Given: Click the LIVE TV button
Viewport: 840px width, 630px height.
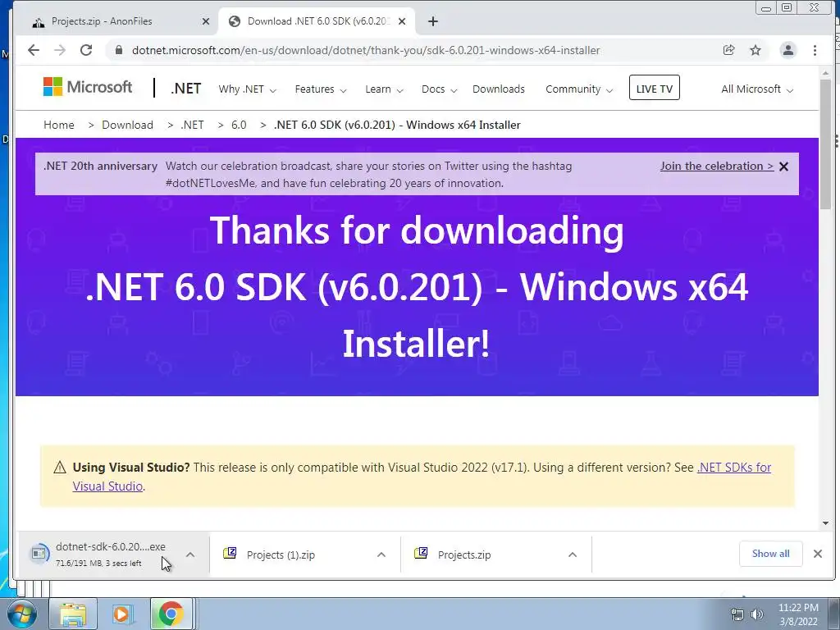Looking at the screenshot, I should click(654, 88).
